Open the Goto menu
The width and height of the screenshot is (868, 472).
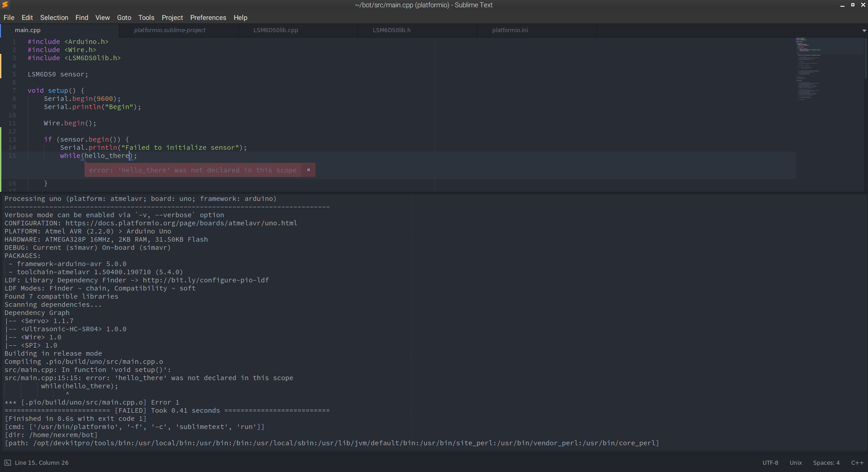click(124, 18)
